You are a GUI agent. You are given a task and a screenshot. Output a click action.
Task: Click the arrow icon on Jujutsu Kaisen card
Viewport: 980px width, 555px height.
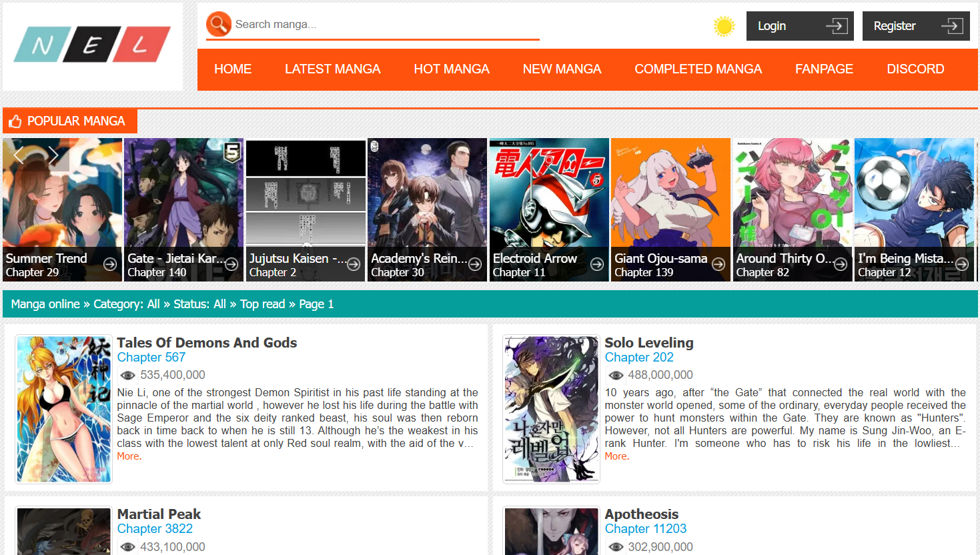(354, 265)
